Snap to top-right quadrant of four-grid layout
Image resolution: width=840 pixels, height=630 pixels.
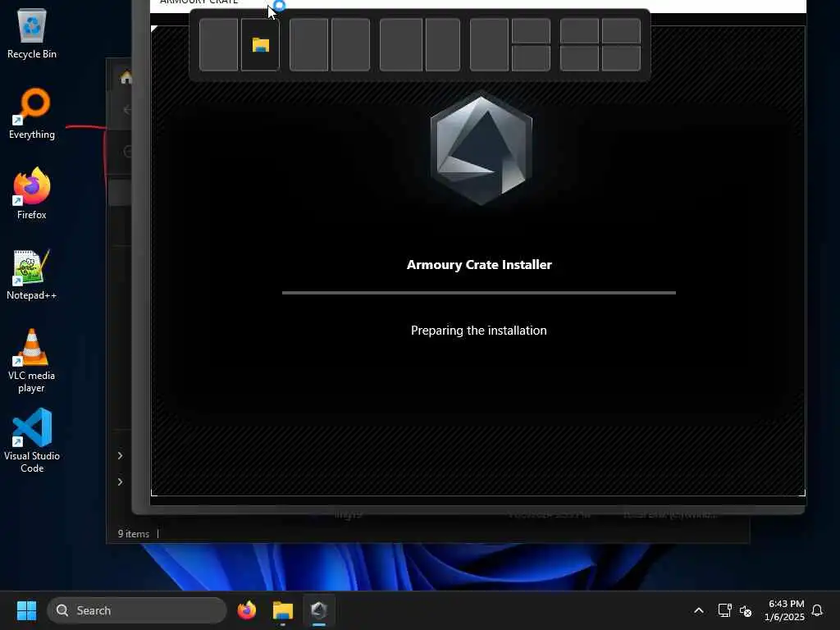[x=621, y=30]
